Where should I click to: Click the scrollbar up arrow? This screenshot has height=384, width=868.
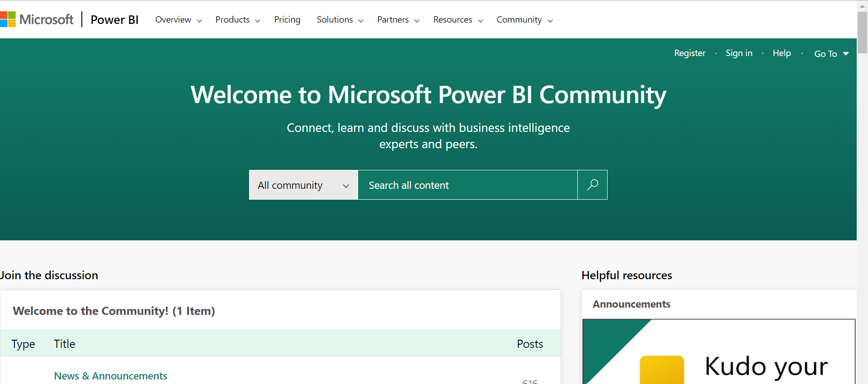(862, 6)
